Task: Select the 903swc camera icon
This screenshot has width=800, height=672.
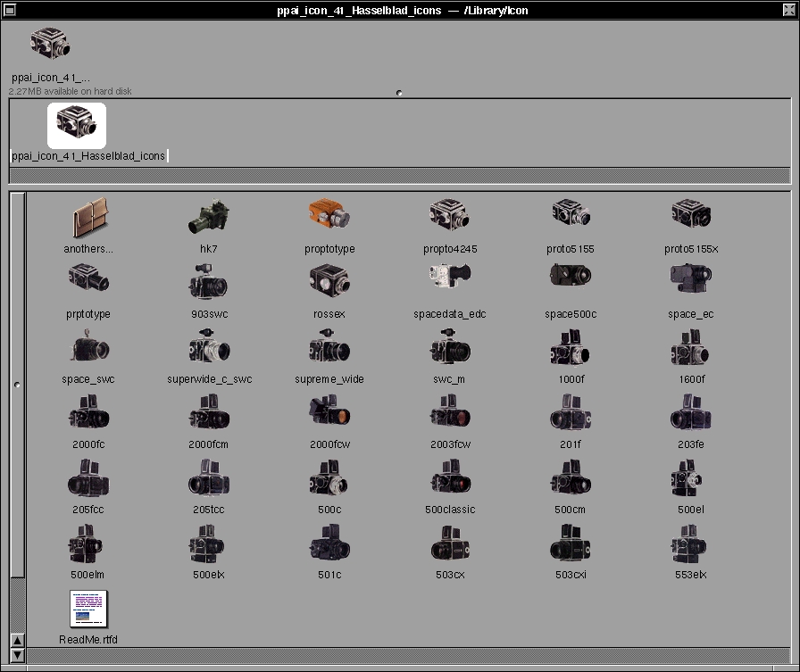Action: pos(209,281)
